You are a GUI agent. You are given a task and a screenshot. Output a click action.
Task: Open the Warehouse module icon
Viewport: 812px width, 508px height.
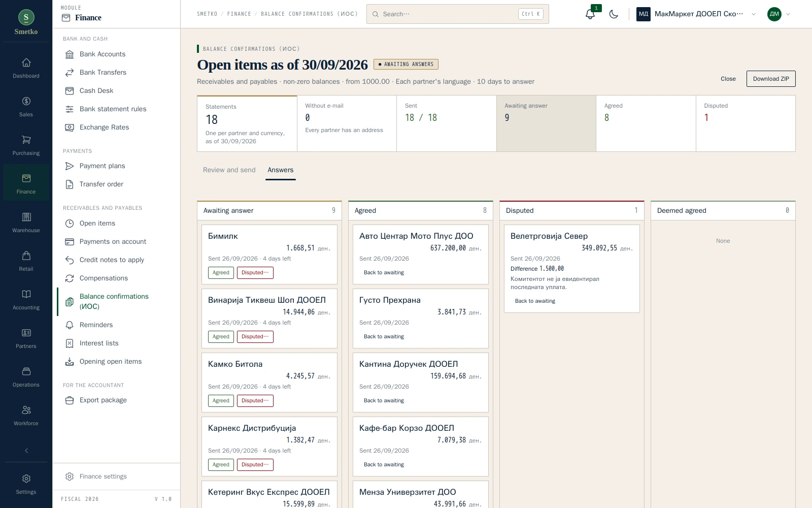pos(26,223)
